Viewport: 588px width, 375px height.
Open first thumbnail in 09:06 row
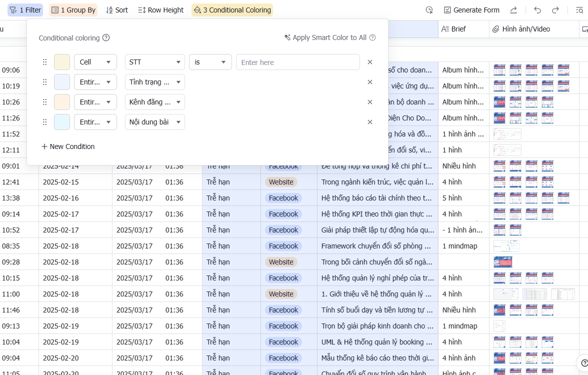tap(499, 70)
